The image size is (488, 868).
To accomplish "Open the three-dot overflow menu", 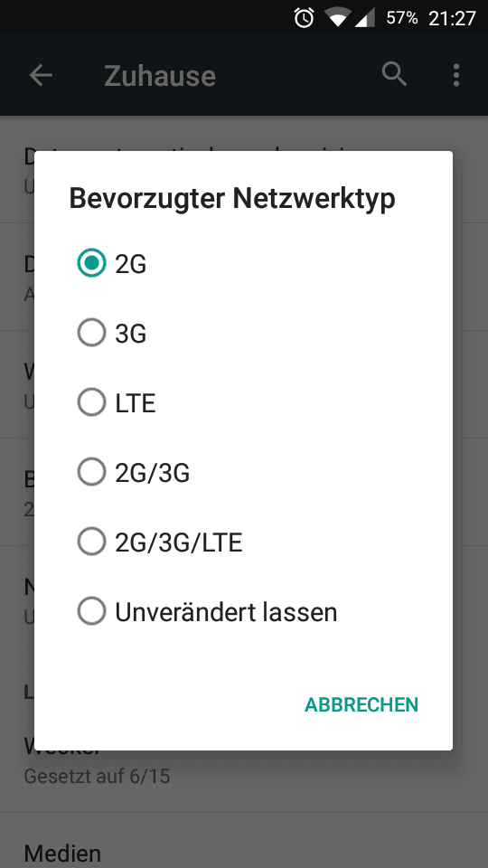I will coord(455,75).
